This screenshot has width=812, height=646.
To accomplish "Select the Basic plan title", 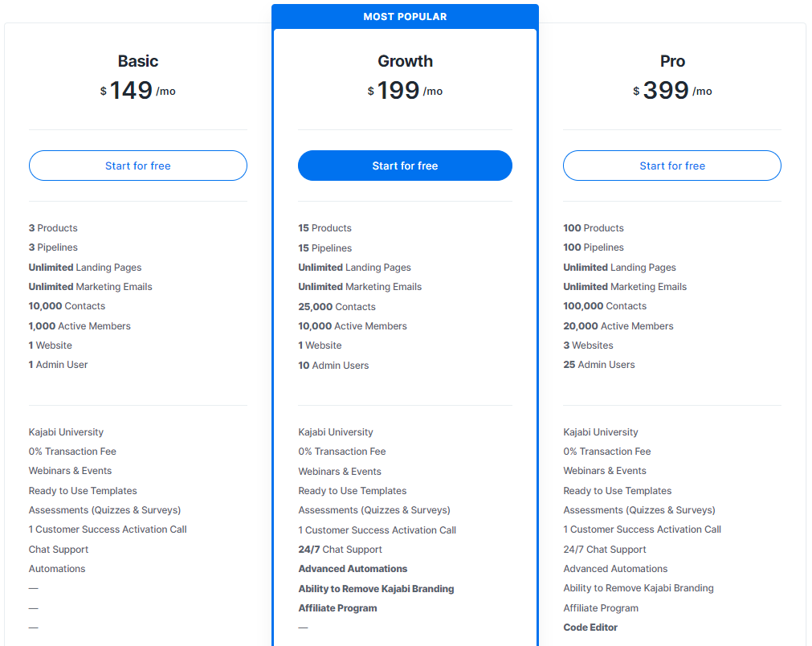I will tap(138, 61).
